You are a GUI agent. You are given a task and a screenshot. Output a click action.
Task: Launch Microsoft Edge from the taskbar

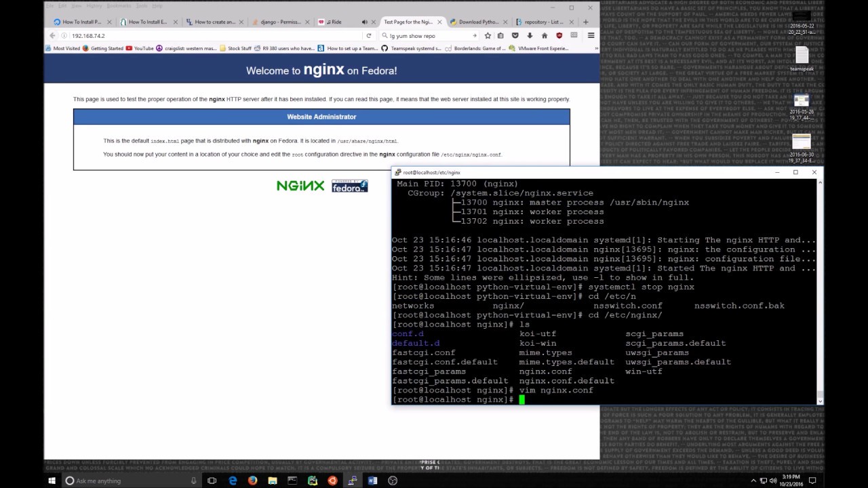[x=233, y=481]
